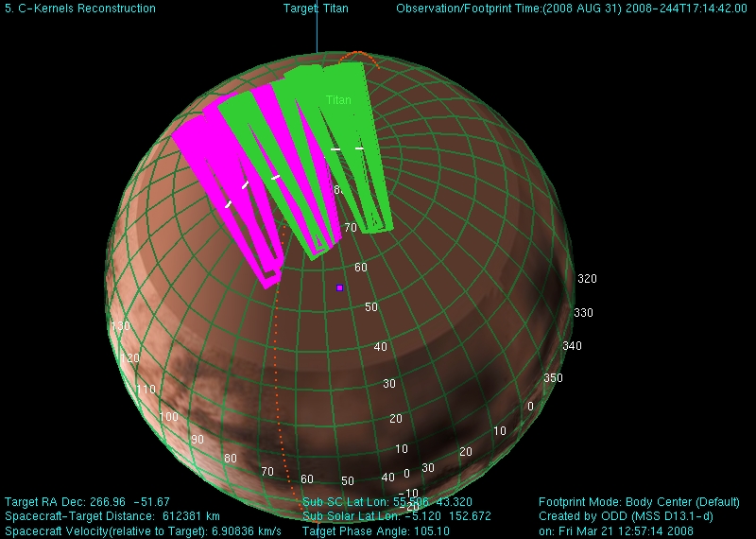This screenshot has height=539, width=756.
Task: Click the longitude label "90"
Action: [198, 439]
